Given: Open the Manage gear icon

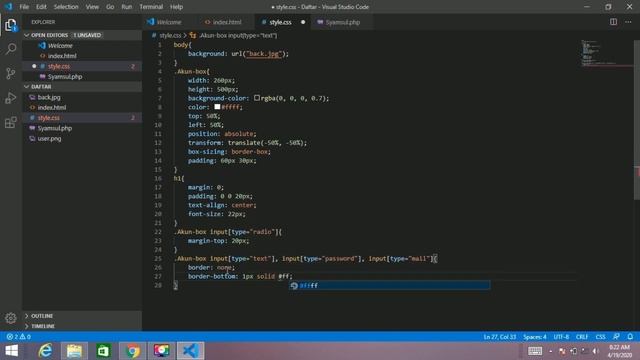Looking at the screenshot, I should 11,318.
